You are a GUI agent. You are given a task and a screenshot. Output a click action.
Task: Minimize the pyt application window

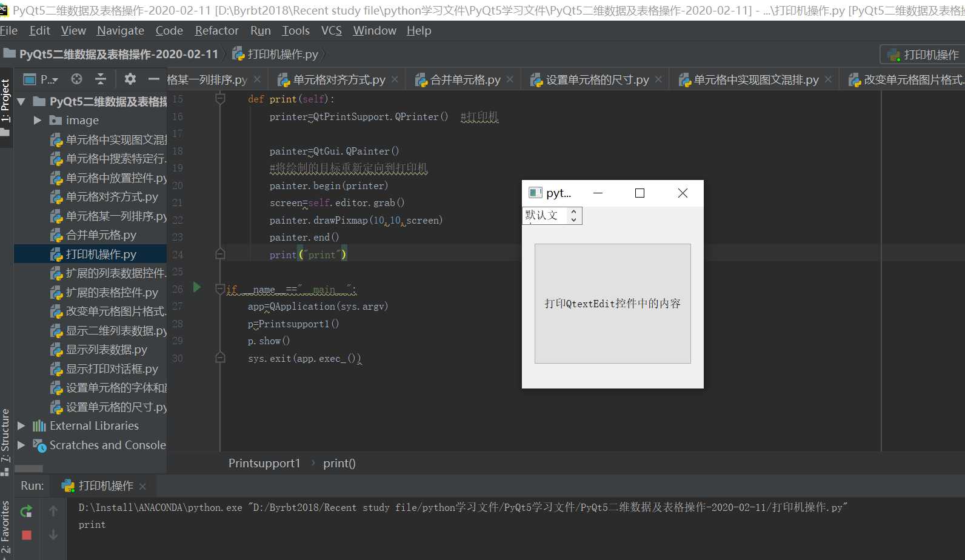(598, 193)
